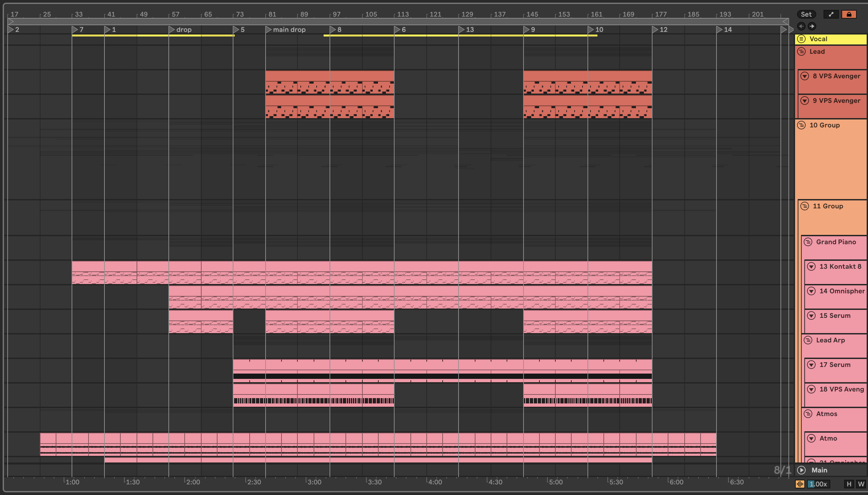Collapse the Vocal group track

pos(801,39)
